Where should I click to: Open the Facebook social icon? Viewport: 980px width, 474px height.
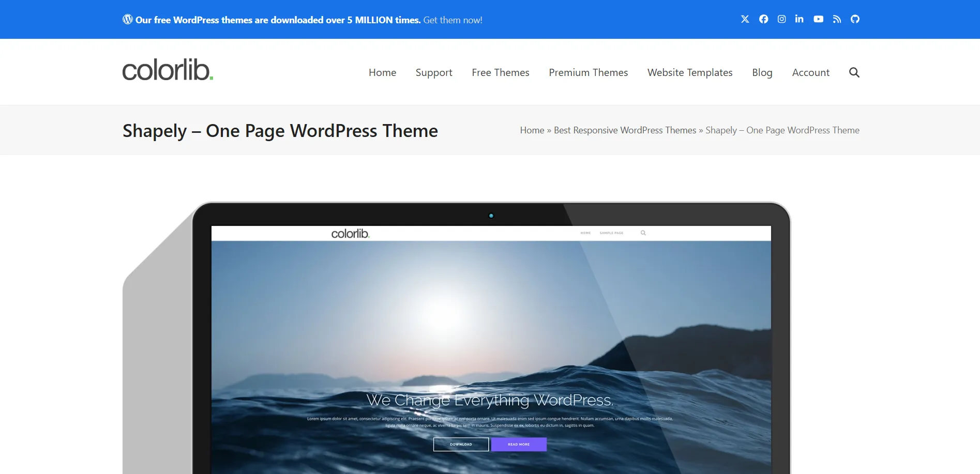tap(763, 19)
